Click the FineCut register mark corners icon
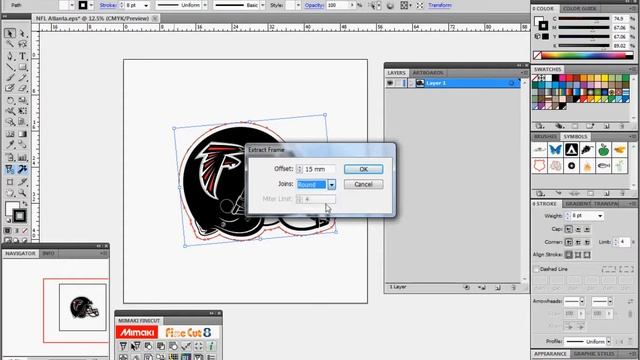This screenshot has height=360, width=640. coord(198,346)
